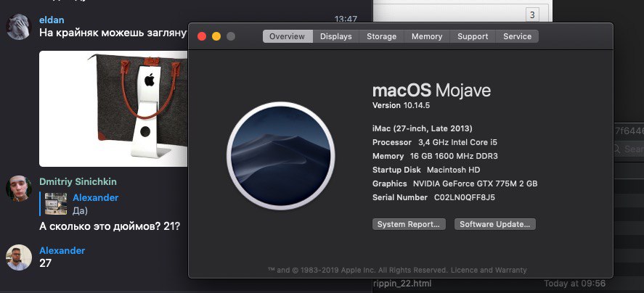Click the quoted reply thumbnail image
The height and width of the screenshot is (293, 644).
point(56,204)
